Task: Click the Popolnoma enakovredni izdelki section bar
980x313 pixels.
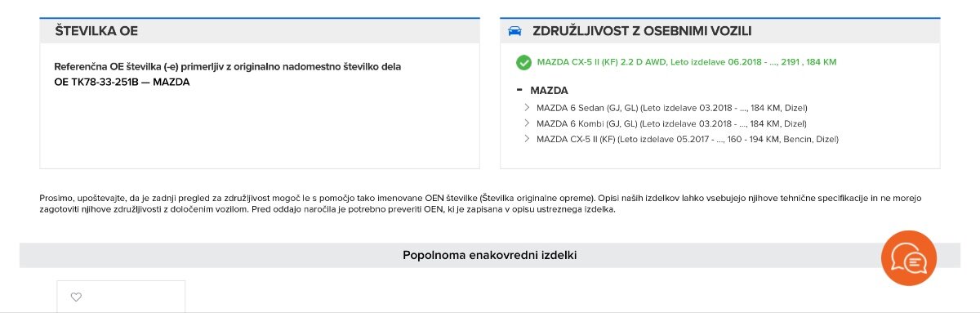Action: point(490,255)
